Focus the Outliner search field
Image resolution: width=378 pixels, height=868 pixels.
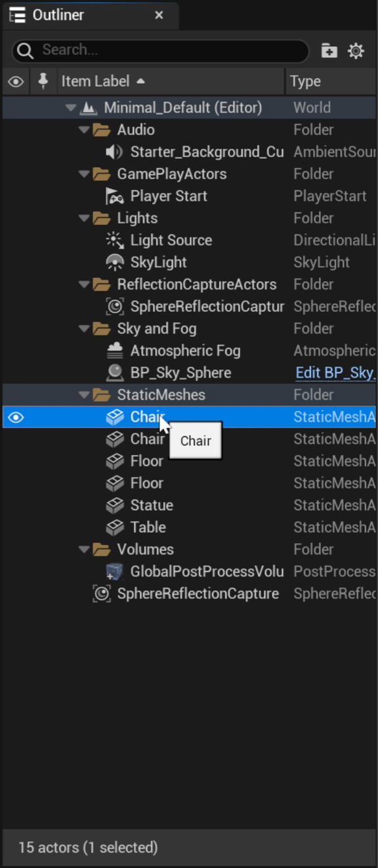(x=160, y=50)
